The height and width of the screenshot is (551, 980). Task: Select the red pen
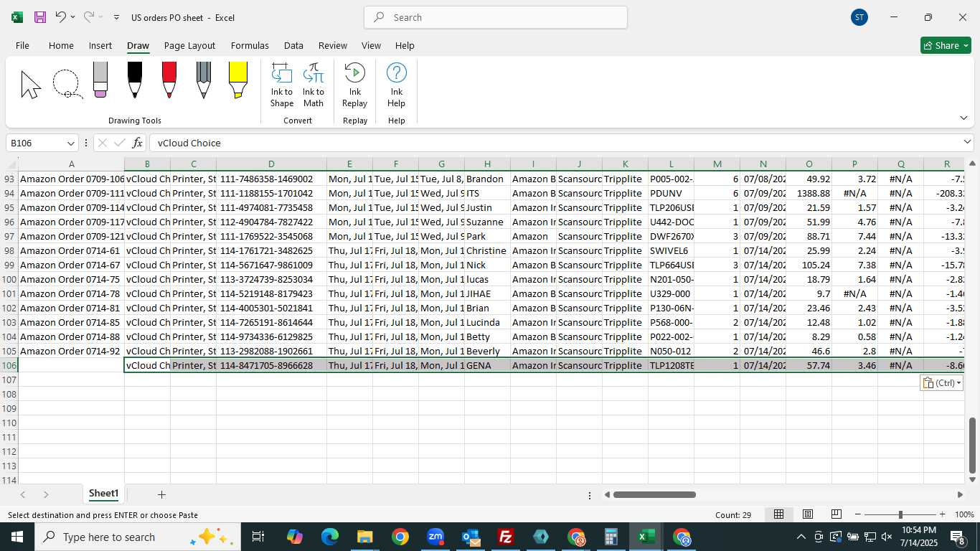click(169, 80)
